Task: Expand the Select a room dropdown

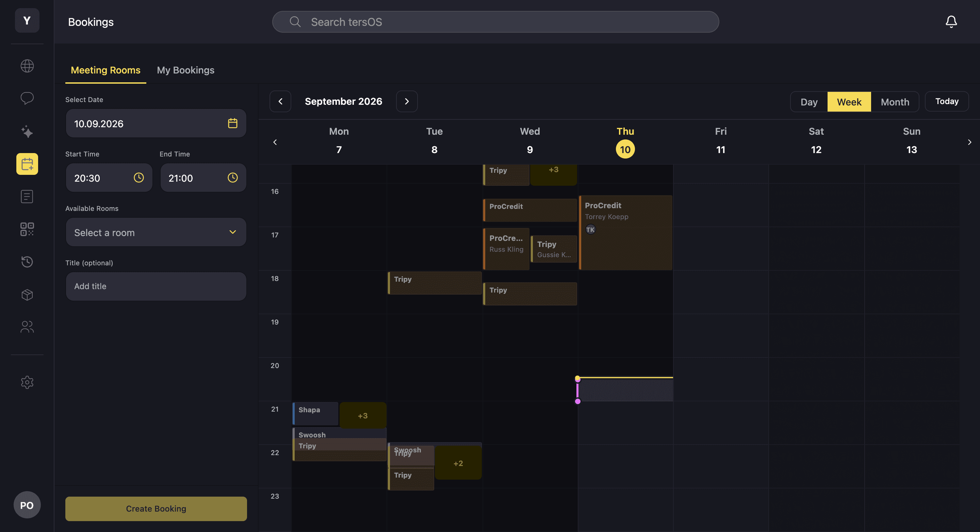Action: point(156,232)
